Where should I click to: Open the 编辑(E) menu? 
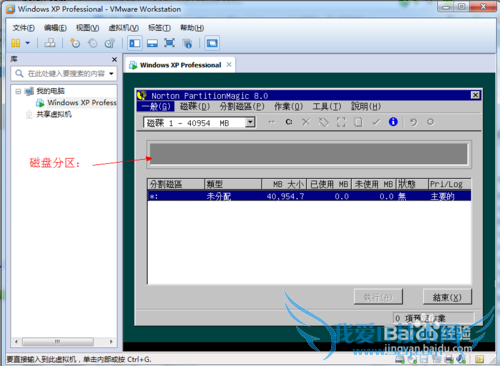55,28
